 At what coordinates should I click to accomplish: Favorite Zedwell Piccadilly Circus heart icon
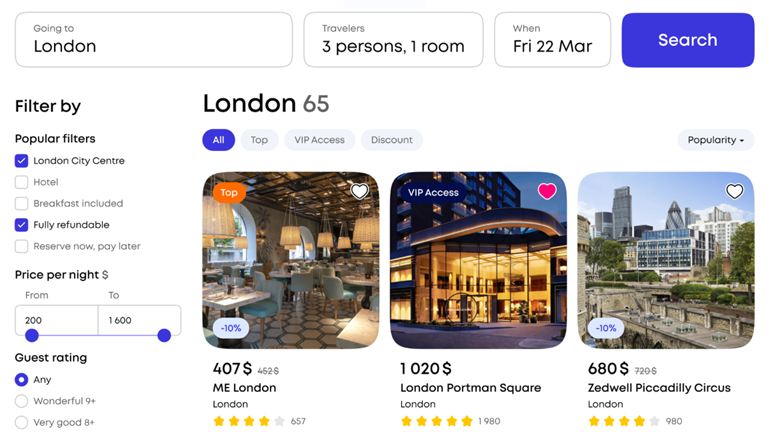point(734,191)
